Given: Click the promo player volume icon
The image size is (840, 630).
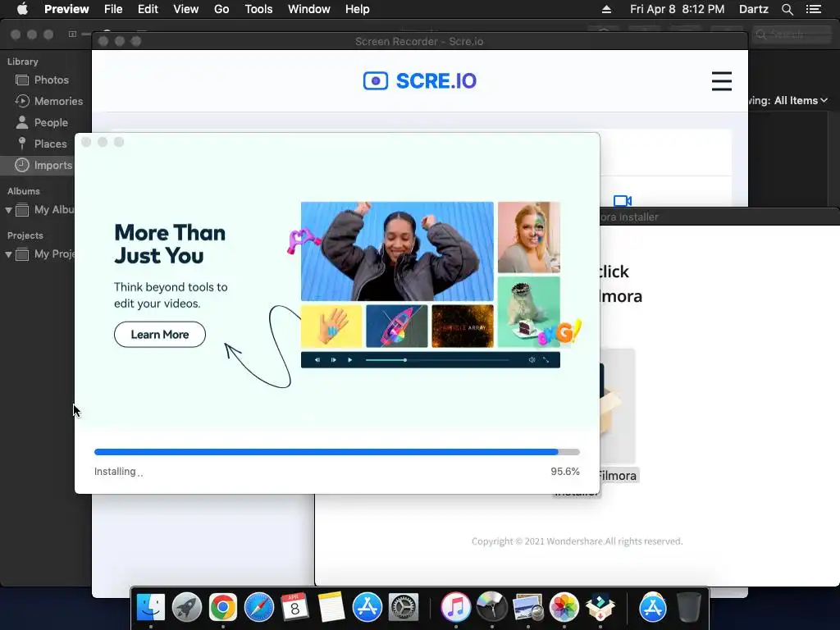Looking at the screenshot, I should pyautogui.click(x=532, y=360).
